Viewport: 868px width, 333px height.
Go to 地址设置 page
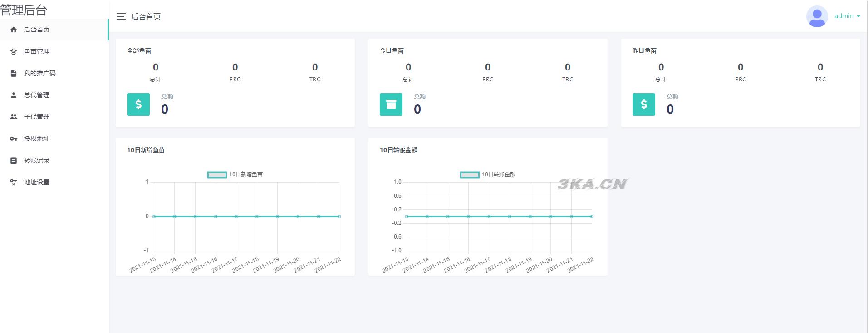[x=54, y=182]
